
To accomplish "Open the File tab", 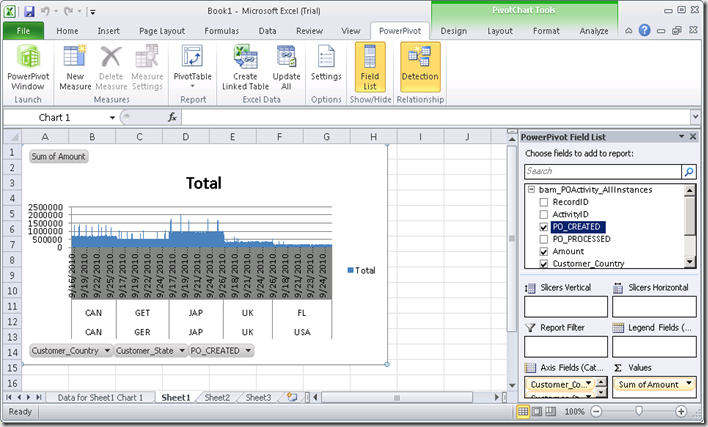I will tap(23, 31).
